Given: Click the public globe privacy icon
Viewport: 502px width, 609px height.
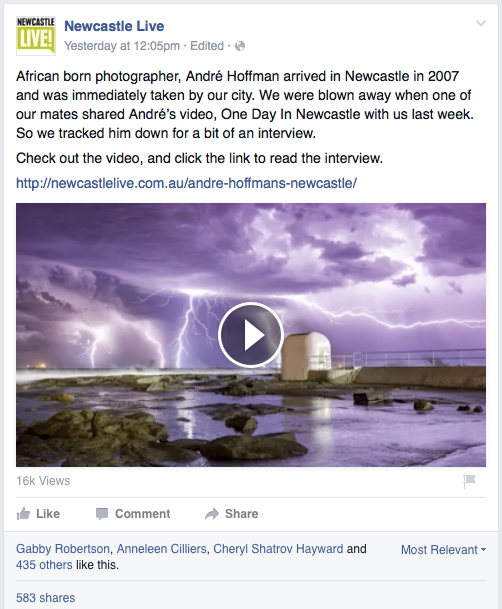Looking at the screenshot, I should pyautogui.click(x=240, y=46).
